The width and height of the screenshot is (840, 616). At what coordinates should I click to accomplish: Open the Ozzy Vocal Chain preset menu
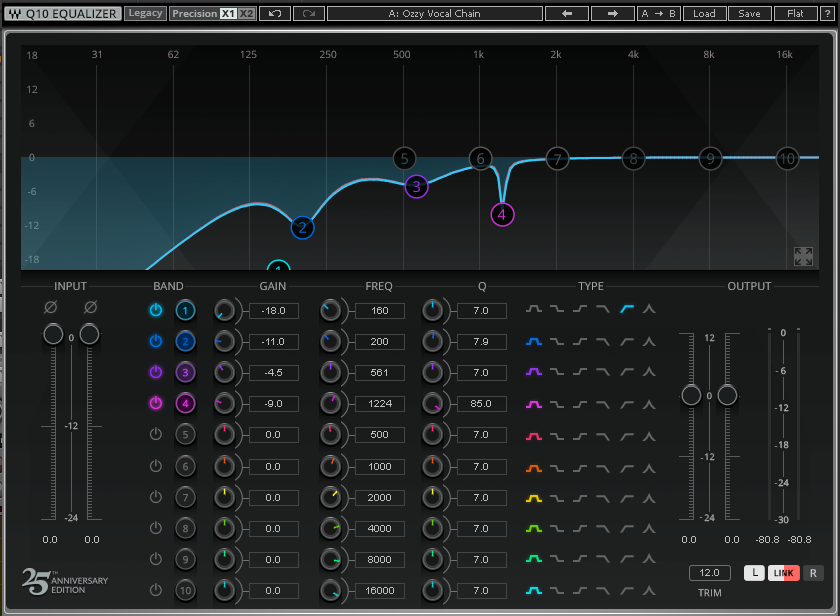tap(434, 13)
